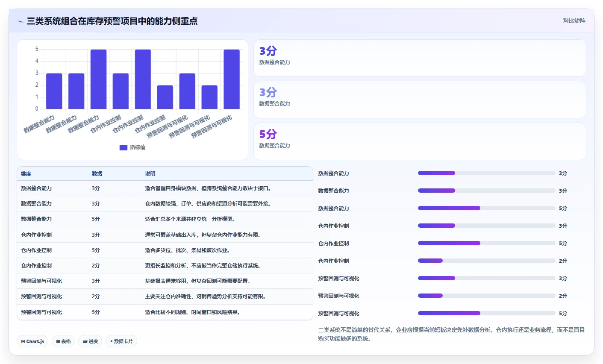The width and height of the screenshot is (603, 364).
Task: Click the icon inside the 数据卡片 chip
Action: pyautogui.click(x=112, y=341)
